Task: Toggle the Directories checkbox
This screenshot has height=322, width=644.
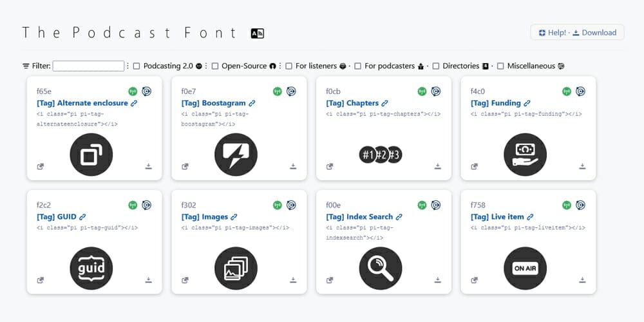Action: point(436,66)
